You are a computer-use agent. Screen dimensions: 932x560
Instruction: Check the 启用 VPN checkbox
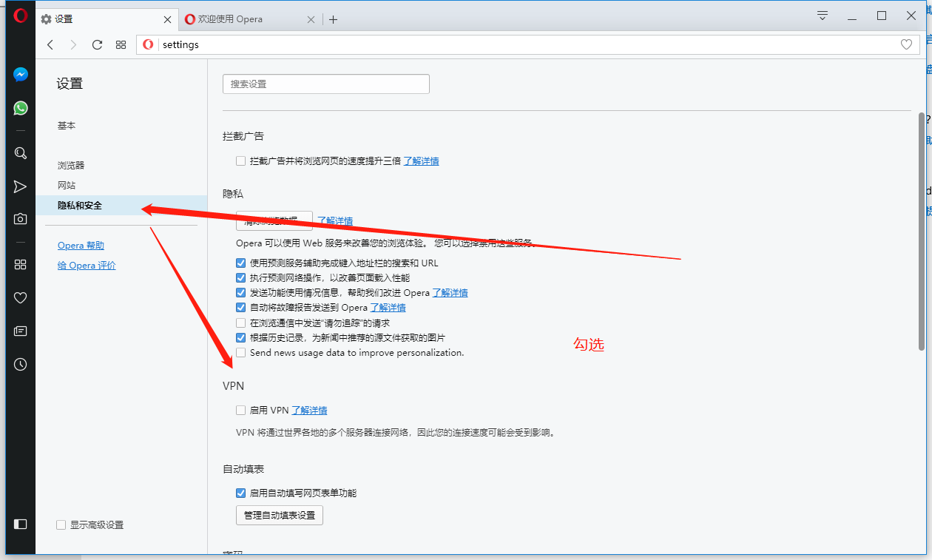point(240,410)
